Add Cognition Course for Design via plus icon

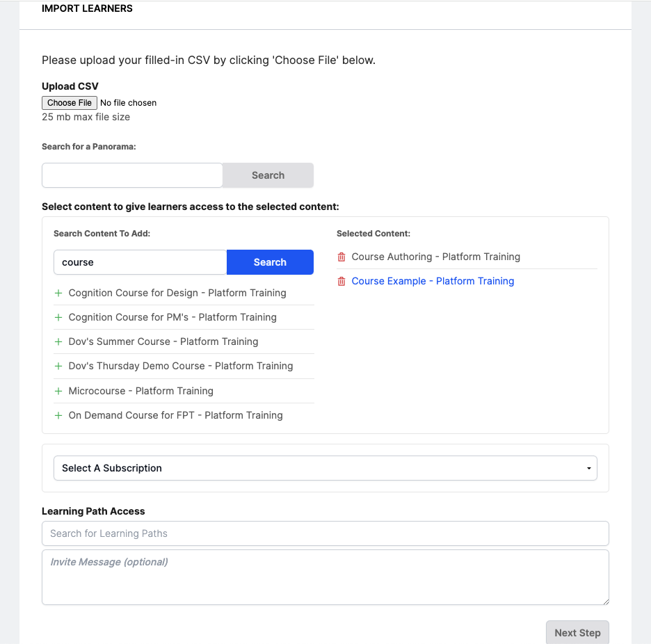tap(58, 293)
